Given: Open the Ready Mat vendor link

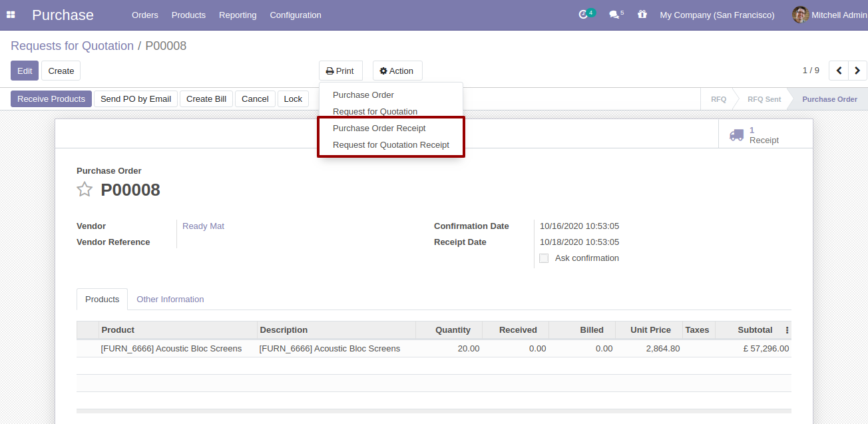Looking at the screenshot, I should [x=203, y=226].
